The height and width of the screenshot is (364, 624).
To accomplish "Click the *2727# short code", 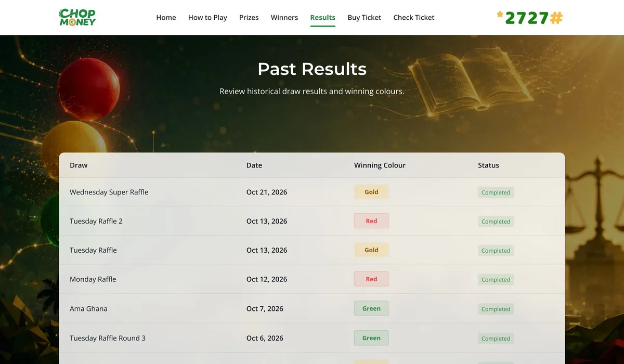I will point(530,18).
